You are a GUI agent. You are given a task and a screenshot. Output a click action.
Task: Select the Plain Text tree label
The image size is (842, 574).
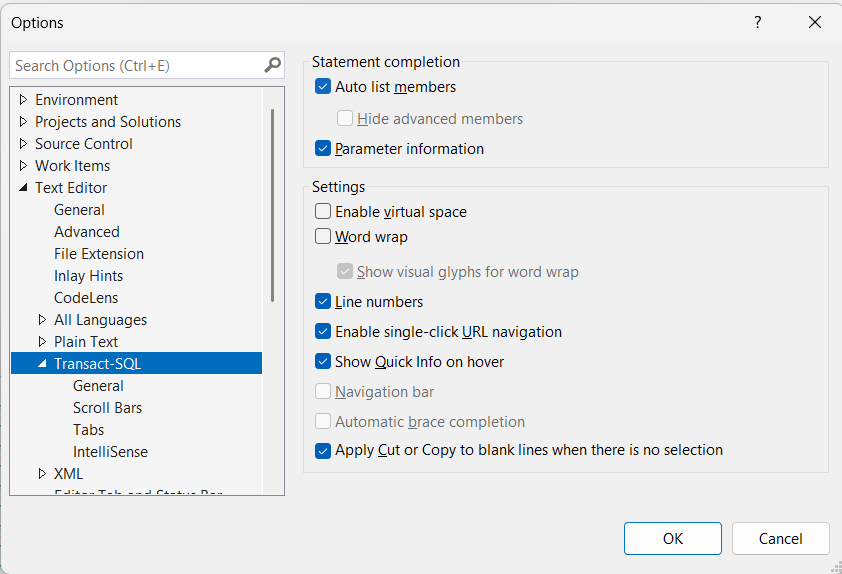(86, 342)
